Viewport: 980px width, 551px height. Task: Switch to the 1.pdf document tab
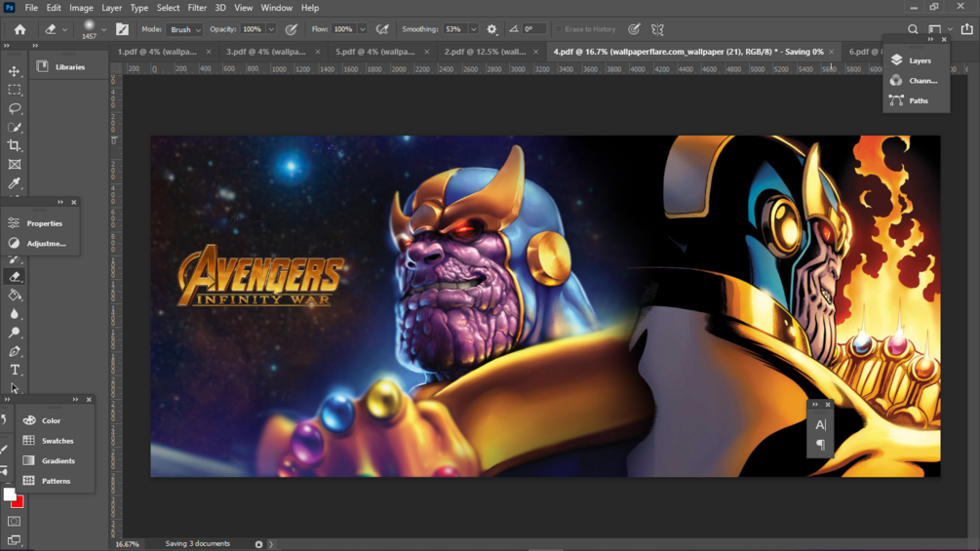(158, 52)
